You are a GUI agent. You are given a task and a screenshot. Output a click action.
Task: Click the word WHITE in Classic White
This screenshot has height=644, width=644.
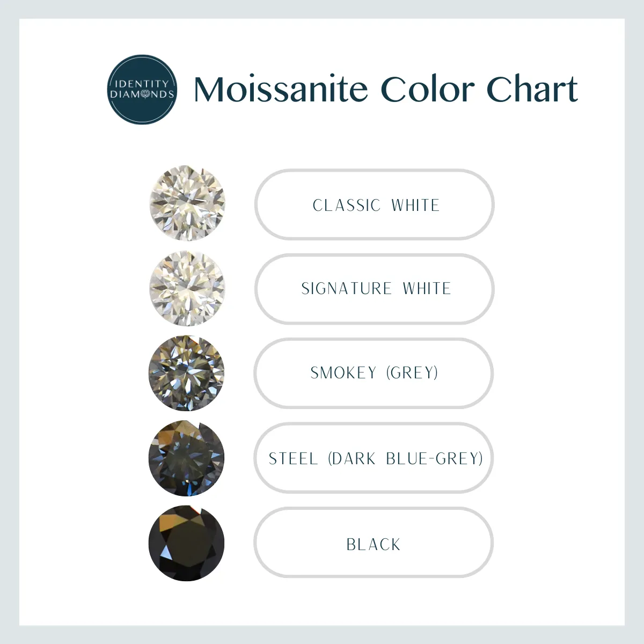click(x=415, y=205)
